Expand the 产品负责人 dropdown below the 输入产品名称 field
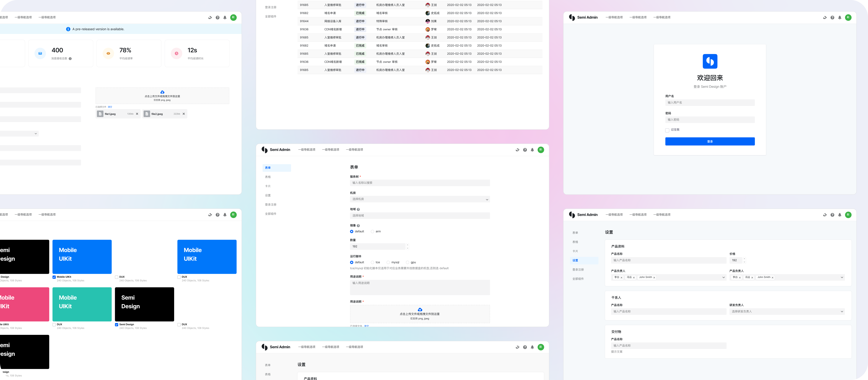 pos(669,278)
